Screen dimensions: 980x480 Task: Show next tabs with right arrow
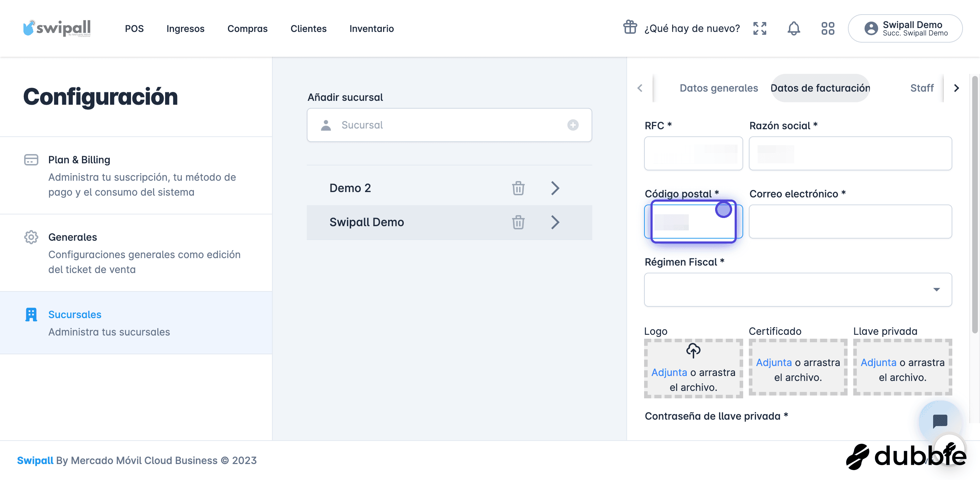tap(957, 88)
